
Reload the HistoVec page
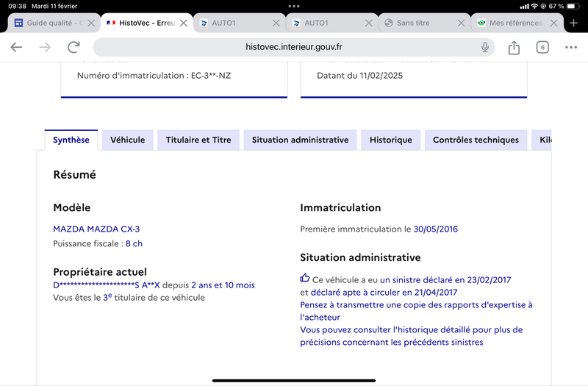click(x=73, y=47)
